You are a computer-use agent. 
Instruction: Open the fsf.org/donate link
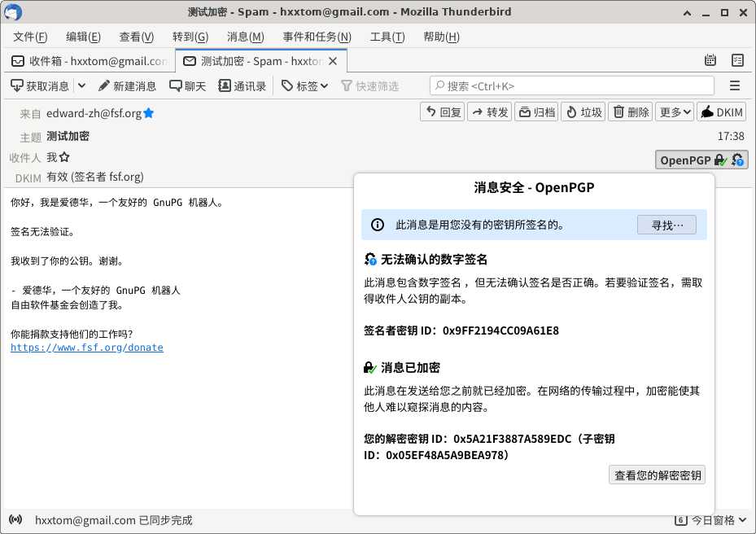click(x=87, y=348)
